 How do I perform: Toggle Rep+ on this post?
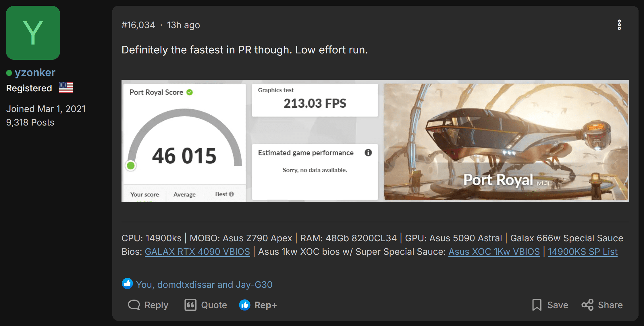coord(258,305)
